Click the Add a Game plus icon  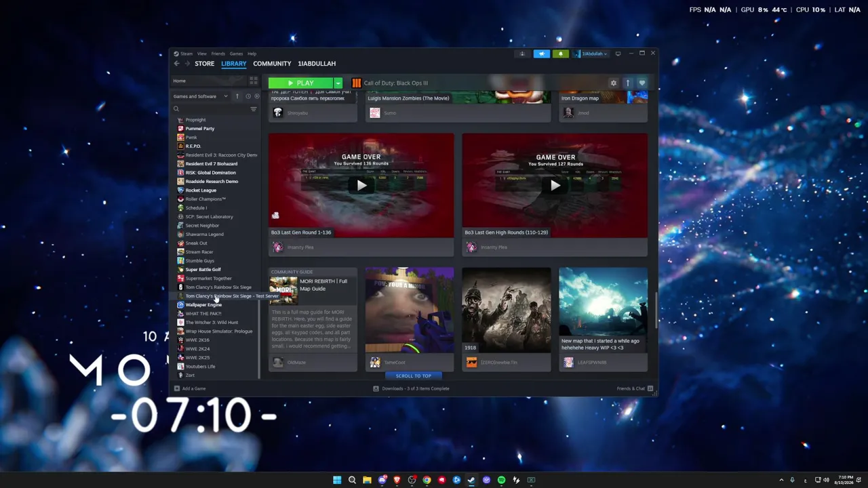click(x=177, y=388)
